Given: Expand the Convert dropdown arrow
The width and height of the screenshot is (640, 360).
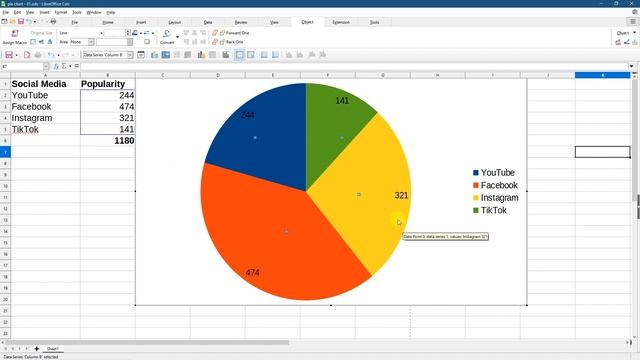Looking at the screenshot, I should [178, 37].
